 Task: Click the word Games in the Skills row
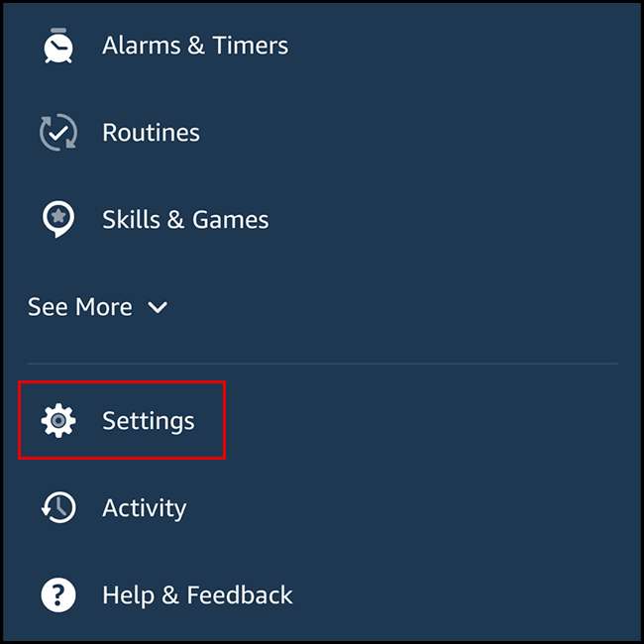(231, 220)
